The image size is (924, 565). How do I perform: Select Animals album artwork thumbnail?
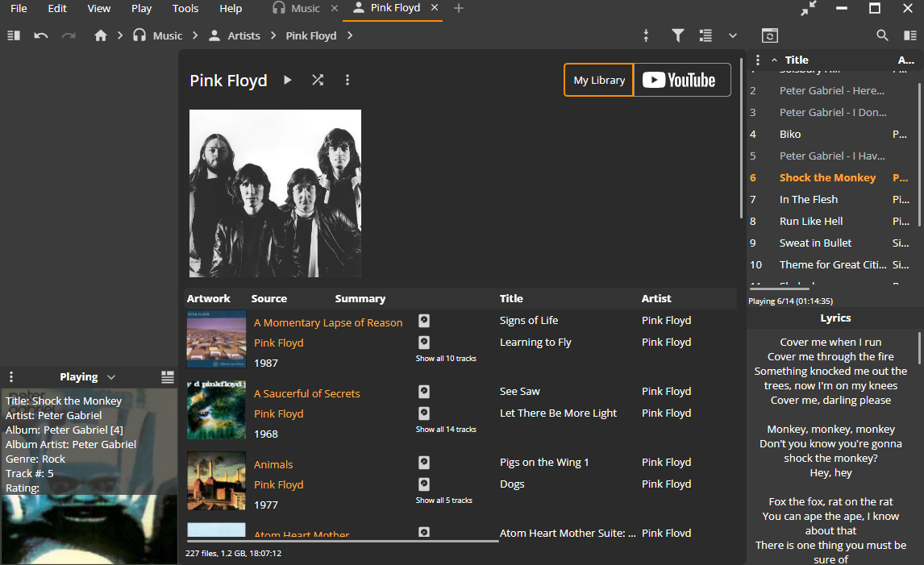point(216,481)
